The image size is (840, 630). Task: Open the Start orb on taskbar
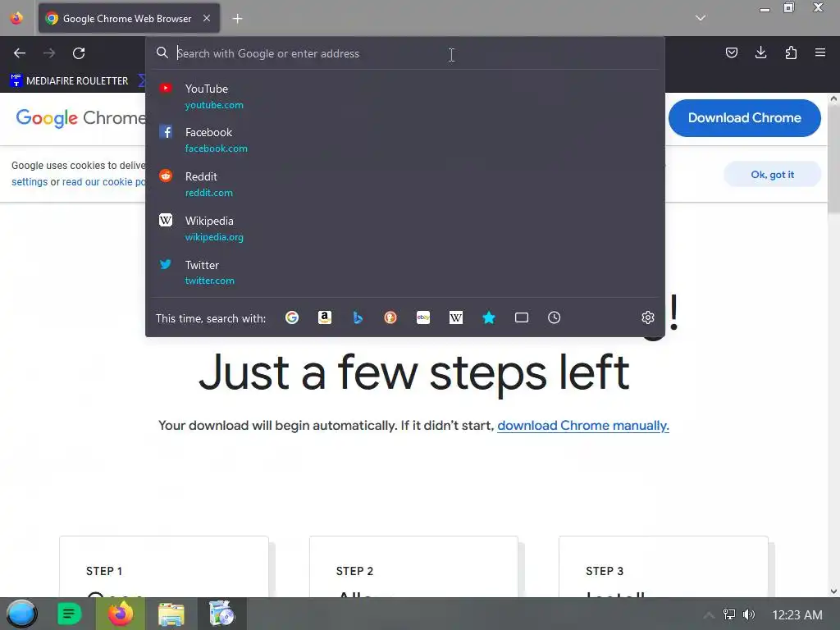pyautogui.click(x=21, y=614)
